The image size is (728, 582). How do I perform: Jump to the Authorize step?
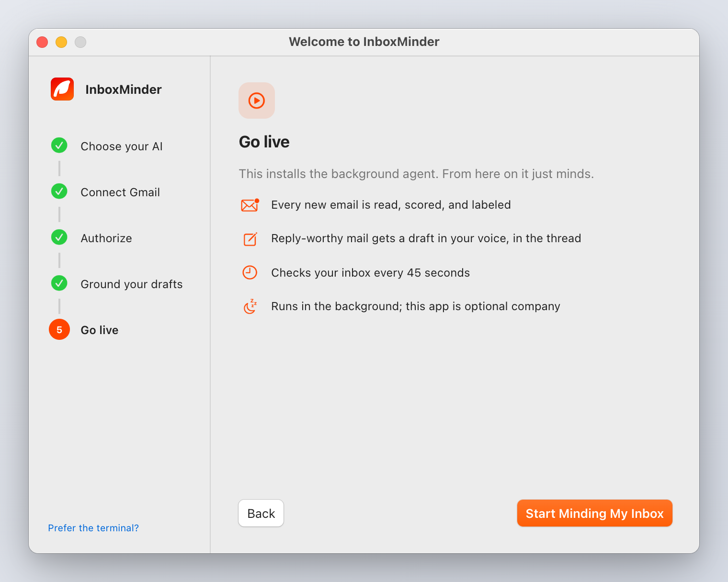[x=106, y=238]
